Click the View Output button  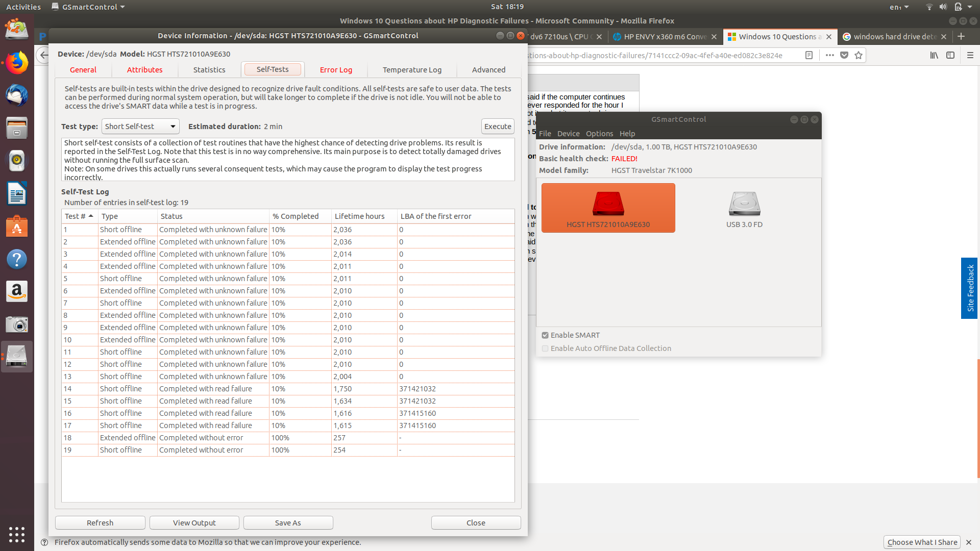click(x=194, y=523)
